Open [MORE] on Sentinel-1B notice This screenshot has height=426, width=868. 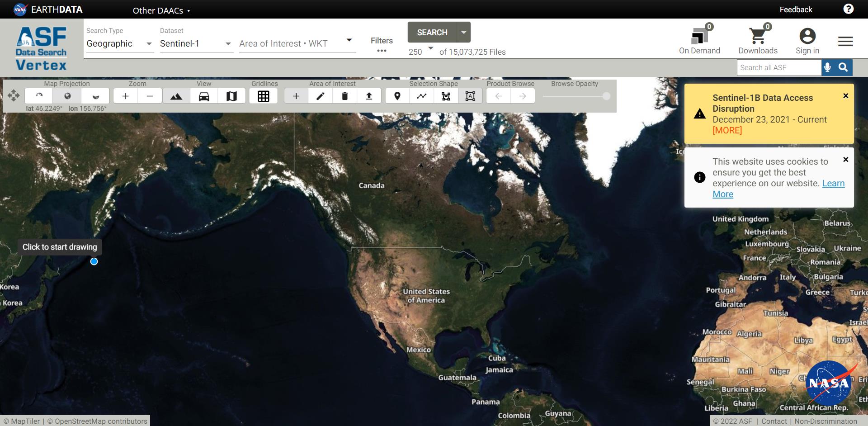tap(727, 130)
